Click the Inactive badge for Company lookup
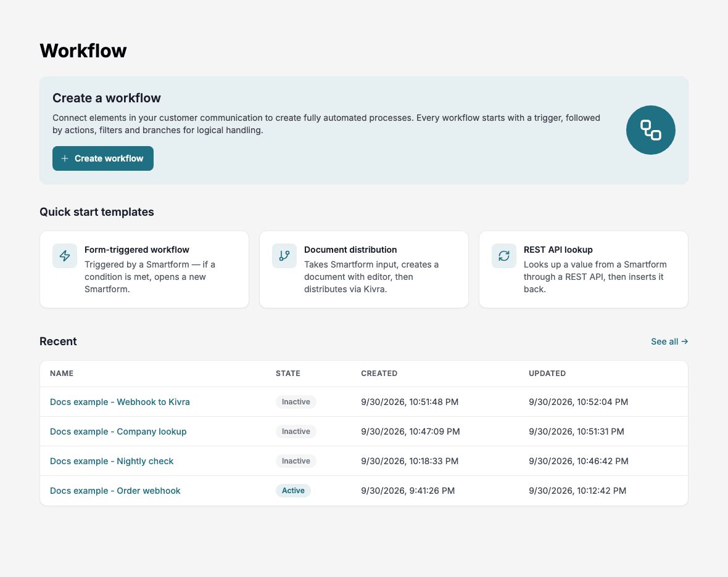Image resolution: width=728 pixels, height=577 pixels. point(296,432)
